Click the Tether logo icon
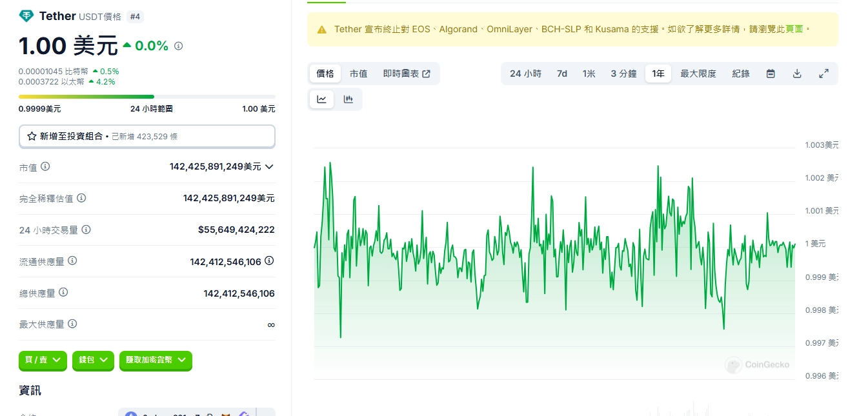The image size is (868, 416). pyautogui.click(x=26, y=15)
